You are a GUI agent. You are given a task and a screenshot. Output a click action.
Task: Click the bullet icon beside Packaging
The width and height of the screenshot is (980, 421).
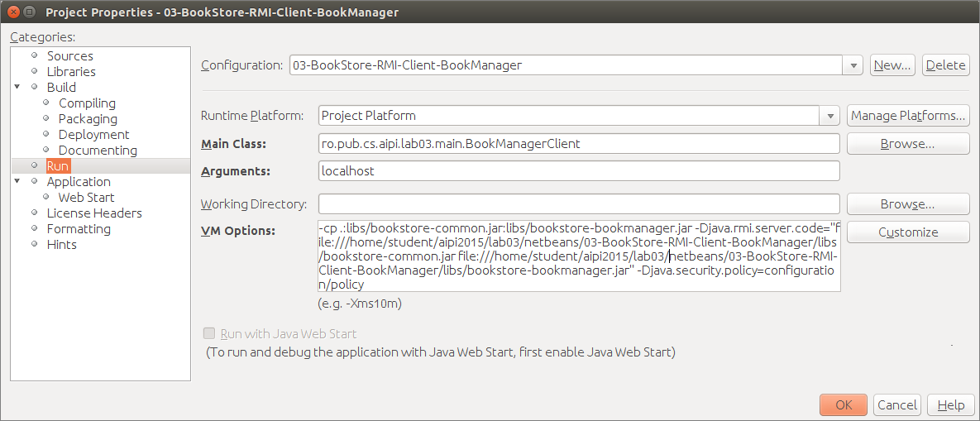click(x=46, y=118)
